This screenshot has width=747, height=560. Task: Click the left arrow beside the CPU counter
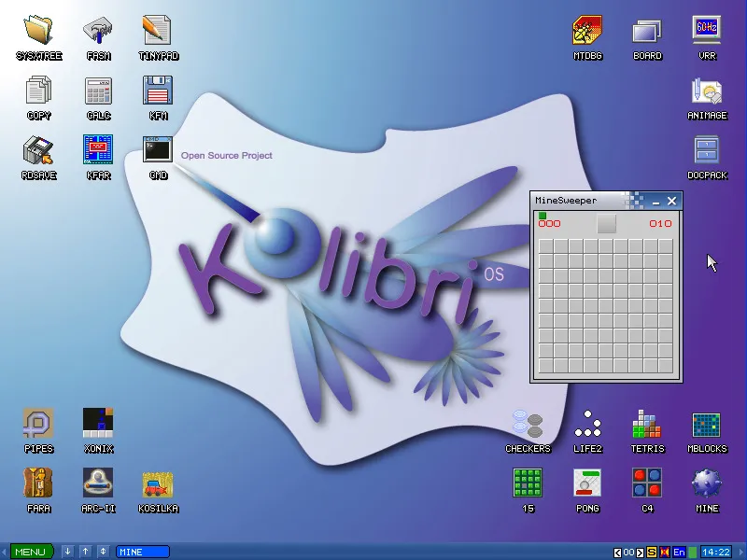click(616, 552)
